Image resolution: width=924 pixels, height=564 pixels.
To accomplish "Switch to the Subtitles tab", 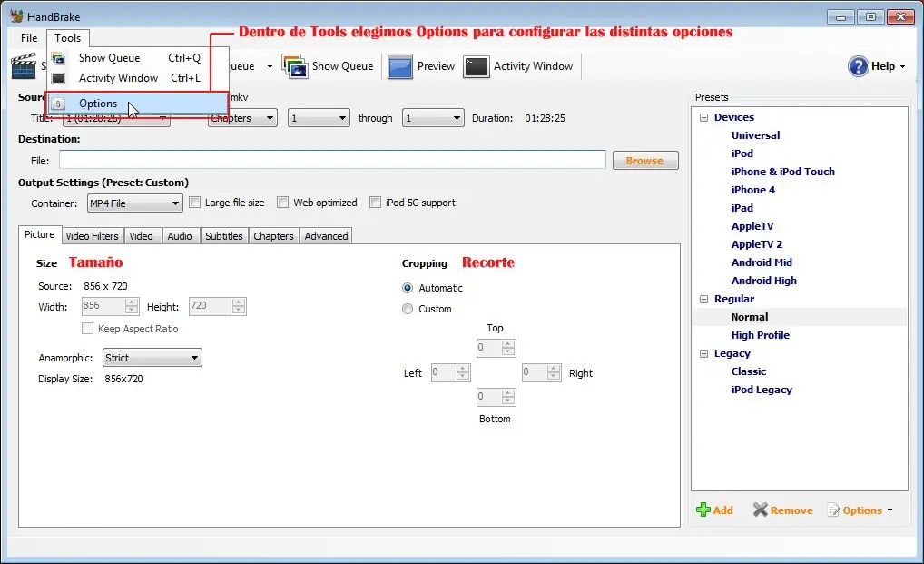I will pyautogui.click(x=224, y=236).
